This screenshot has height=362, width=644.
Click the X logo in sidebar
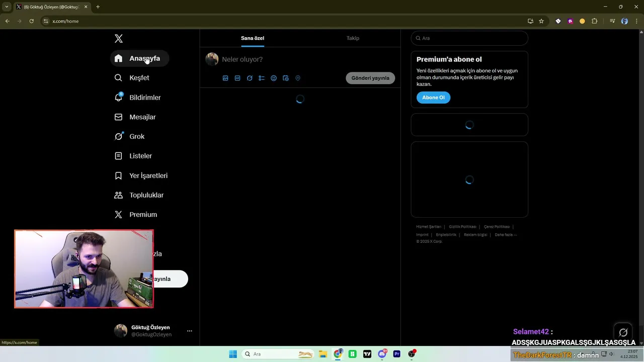pyautogui.click(x=119, y=39)
